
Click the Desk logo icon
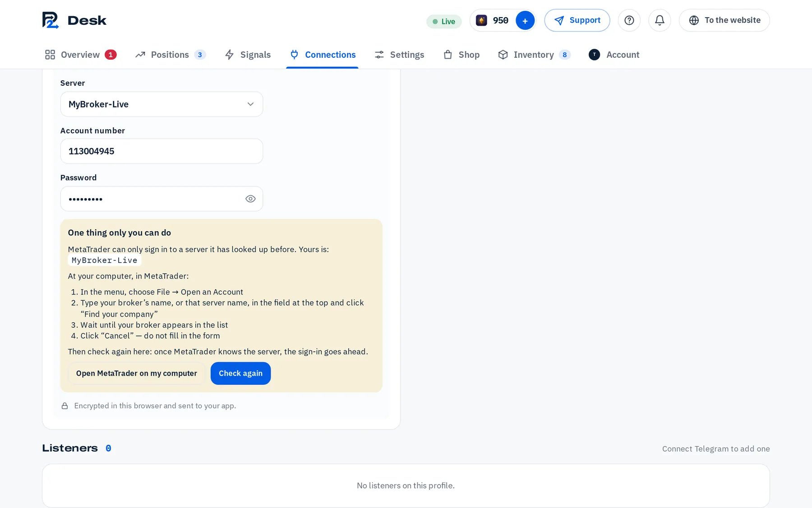[x=51, y=20]
